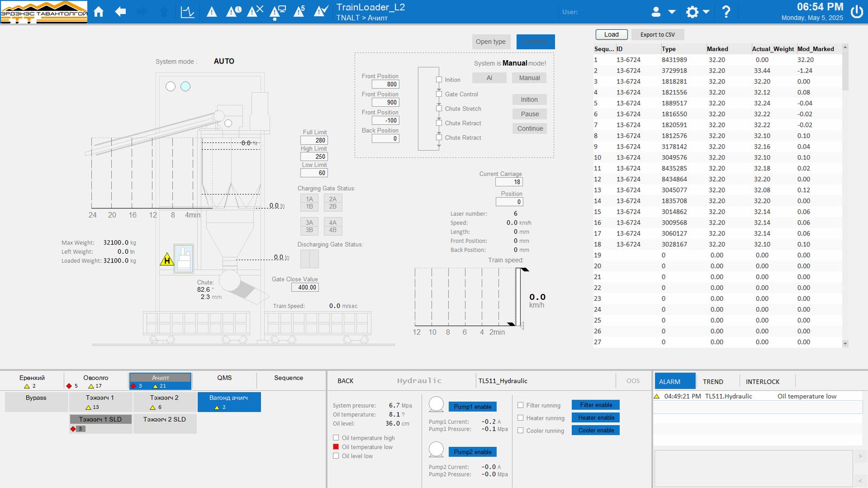
Task: Click the Full Limit input field
Action: [x=314, y=140]
